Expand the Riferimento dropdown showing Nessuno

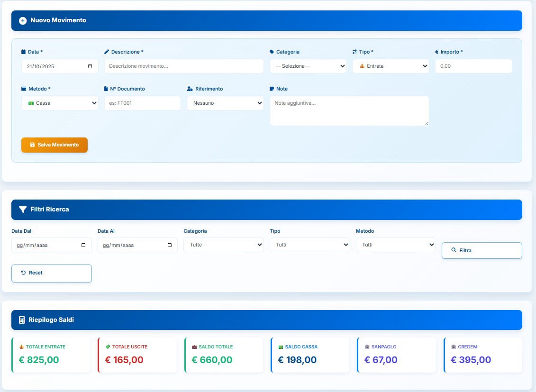(x=225, y=103)
